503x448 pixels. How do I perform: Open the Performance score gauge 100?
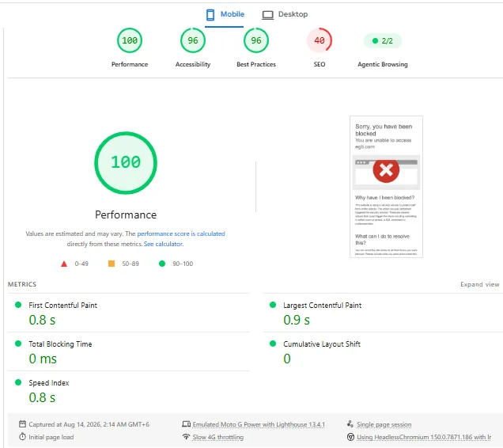(130, 40)
